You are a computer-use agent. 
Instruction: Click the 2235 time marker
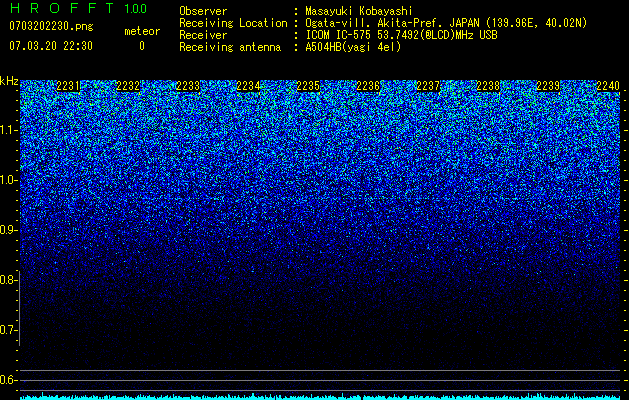tap(308, 86)
